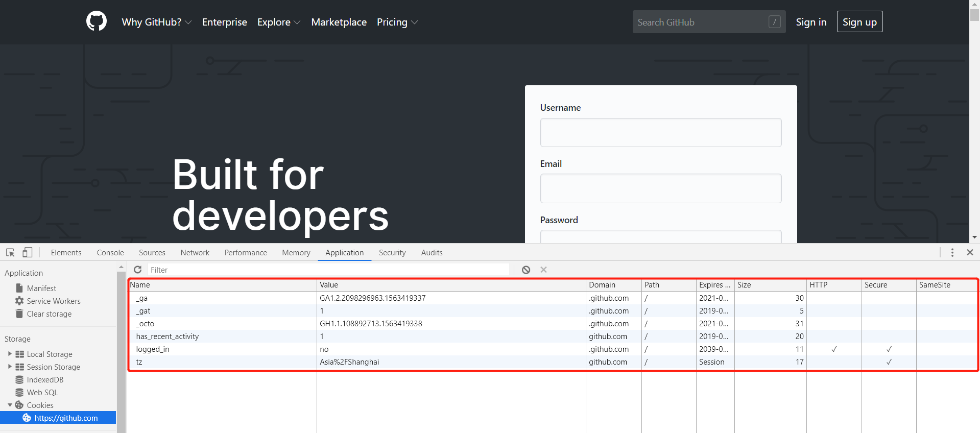Open the Why GitHub? dropdown
This screenshot has height=433, width=980.
coord(156,22)
